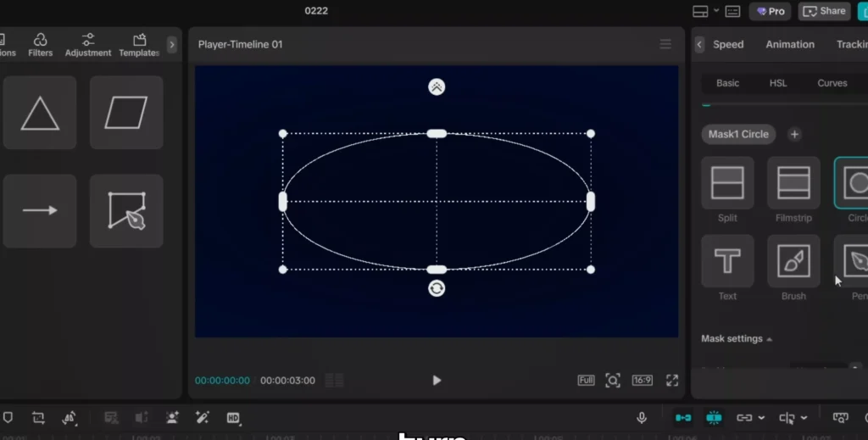Click the mask top-left corner handle

coord(283,133)
